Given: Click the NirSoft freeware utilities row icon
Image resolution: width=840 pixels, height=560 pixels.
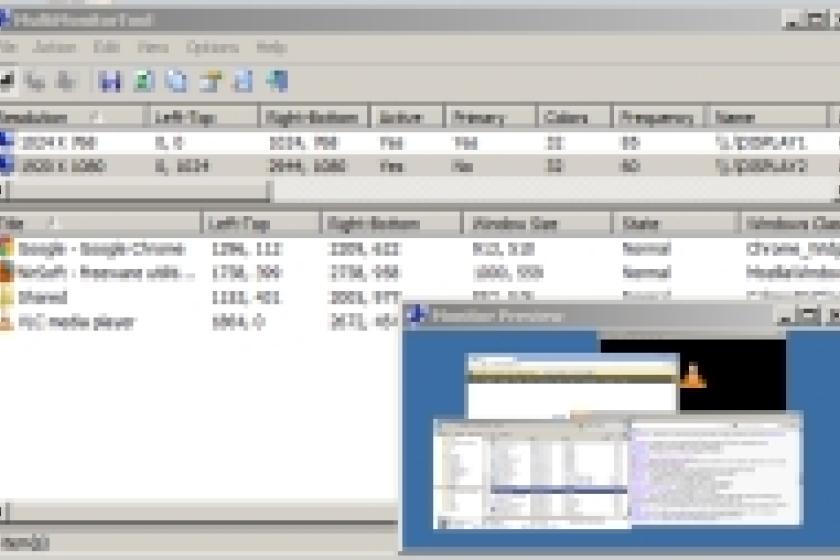Looking at the screenshot, I should [6, 272].
